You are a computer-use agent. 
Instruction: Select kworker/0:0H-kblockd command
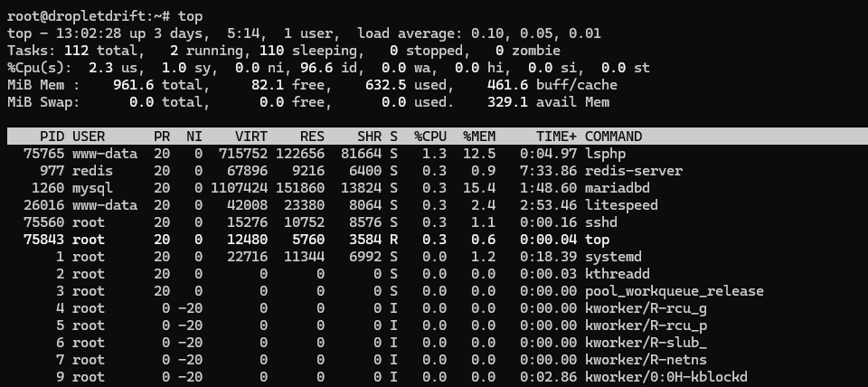pos(666,377)
